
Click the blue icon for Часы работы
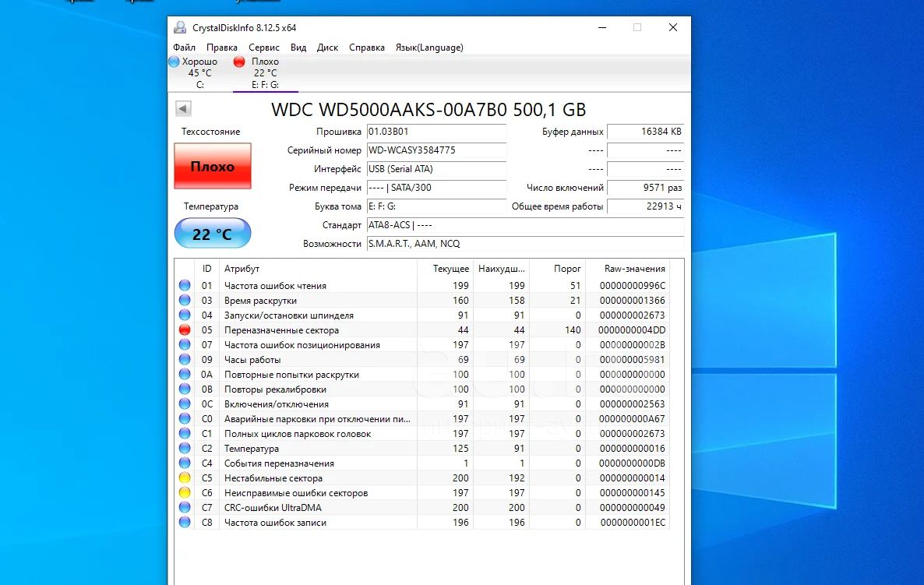coord(185,359)
